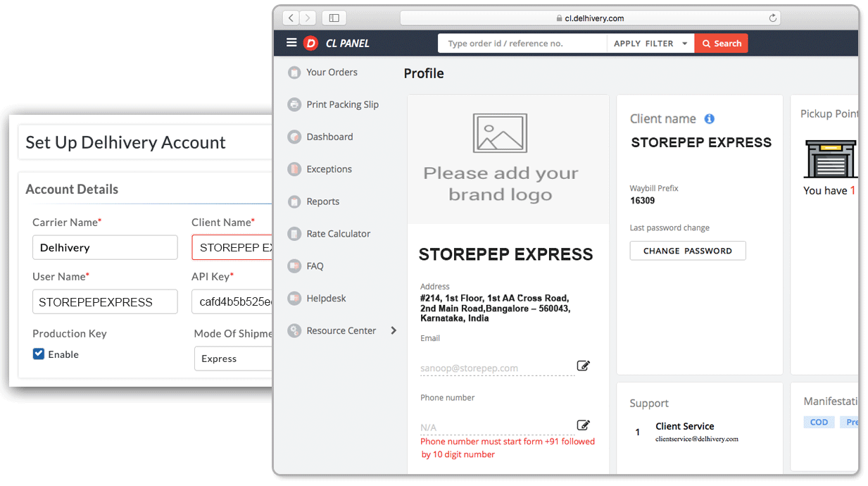868x486 pixels.
Task: Open Your Orders menu item
Action: [x=332, y=73]
